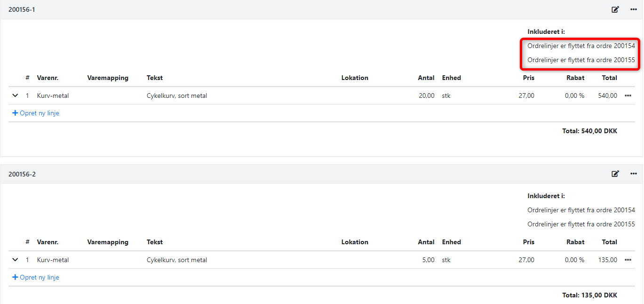Image resolution: width=644 pixels, height=304 pixels.
Task: Expand the order line with quantity 20,00
Action: click(15, 96)
